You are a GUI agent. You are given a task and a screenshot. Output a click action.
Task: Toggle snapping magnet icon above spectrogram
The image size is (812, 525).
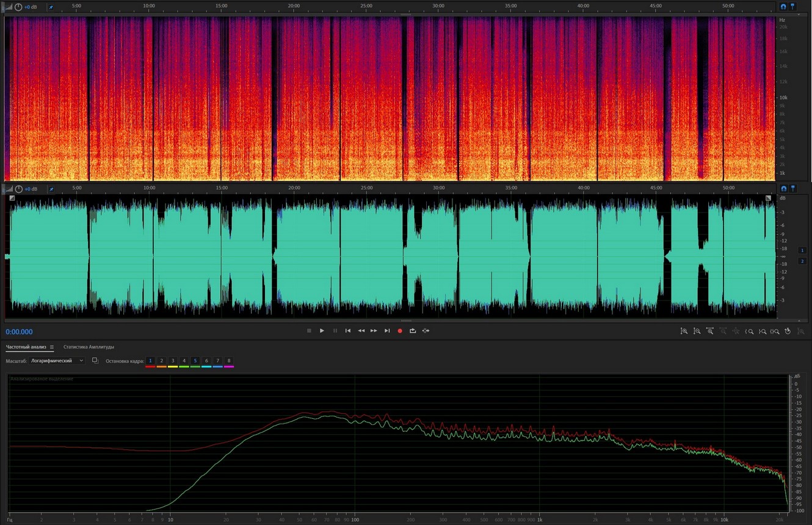783,7
